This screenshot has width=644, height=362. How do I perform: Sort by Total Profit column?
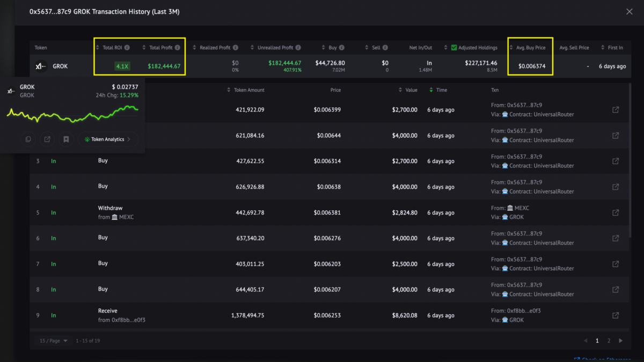click(144, 48)
